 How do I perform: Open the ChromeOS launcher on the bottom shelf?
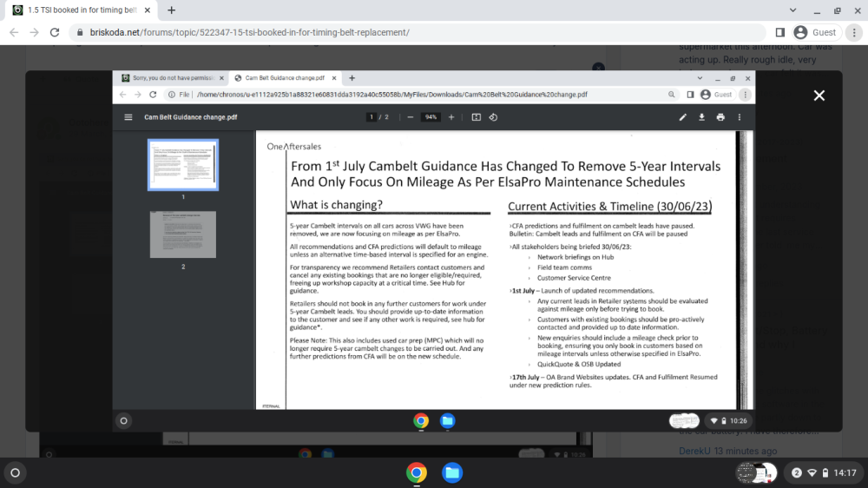coord(15,472)
